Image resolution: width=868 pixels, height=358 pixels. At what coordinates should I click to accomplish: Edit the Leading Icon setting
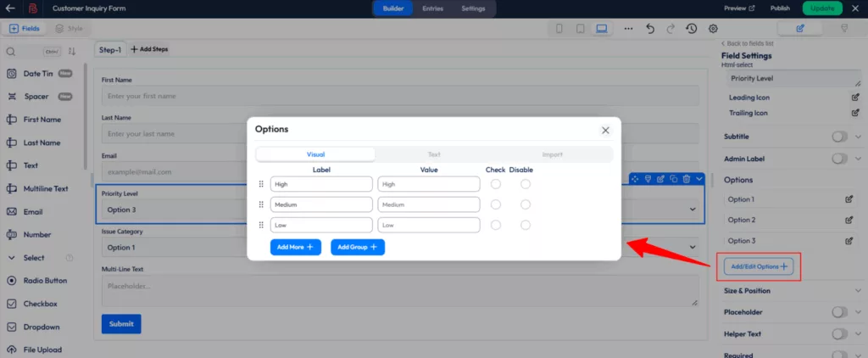pyautogui.click(x=855, y=98)
